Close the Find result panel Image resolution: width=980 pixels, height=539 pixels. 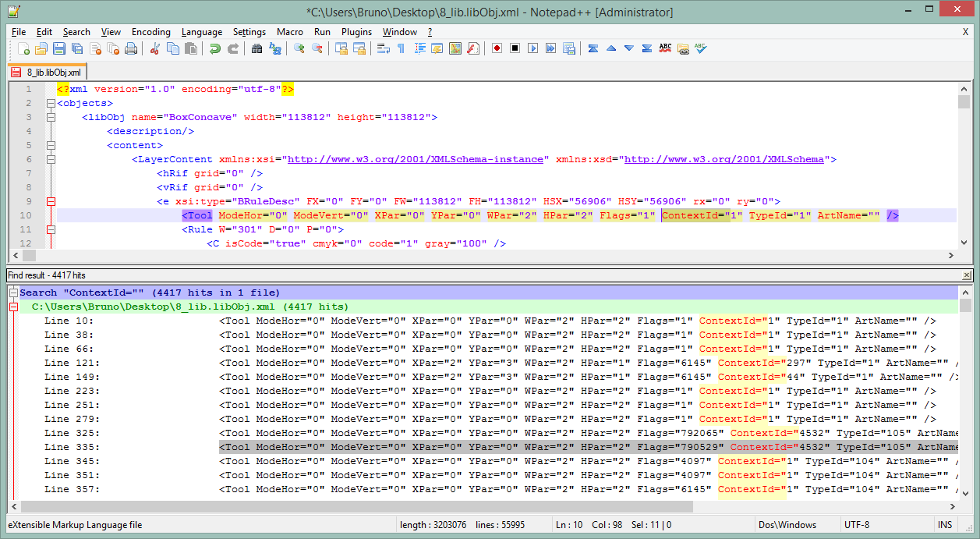(x=968, y=275)
